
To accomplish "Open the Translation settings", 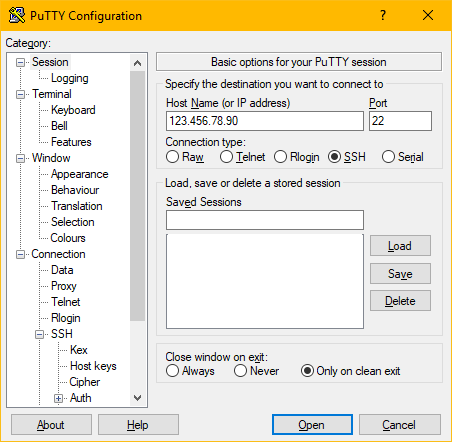I will click(x=77, y=206).
